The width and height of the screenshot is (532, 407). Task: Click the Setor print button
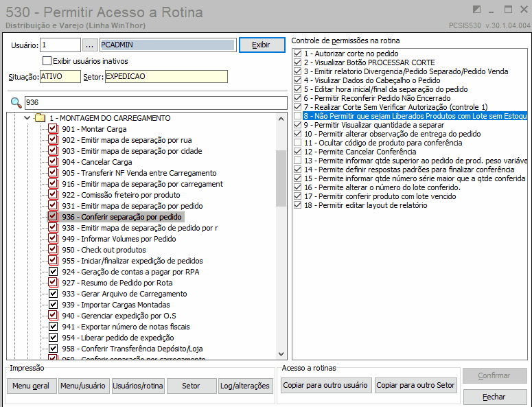point(192,386)
